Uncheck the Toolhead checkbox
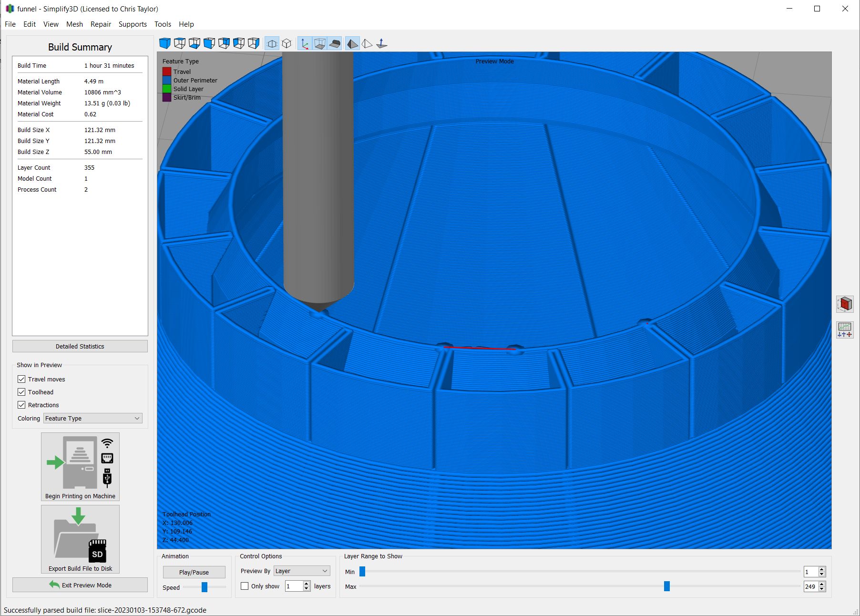This screenshot has height=616, width=860. pyautogui.click(x=21, y=392)
